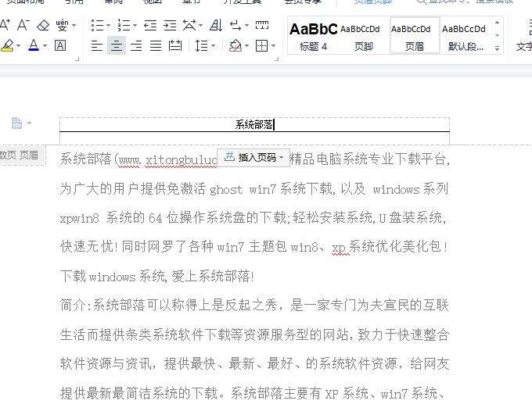Viewport: 532px width, 404px height.
Task: Show or hide paragraph marks
Action: coord(236,25)
